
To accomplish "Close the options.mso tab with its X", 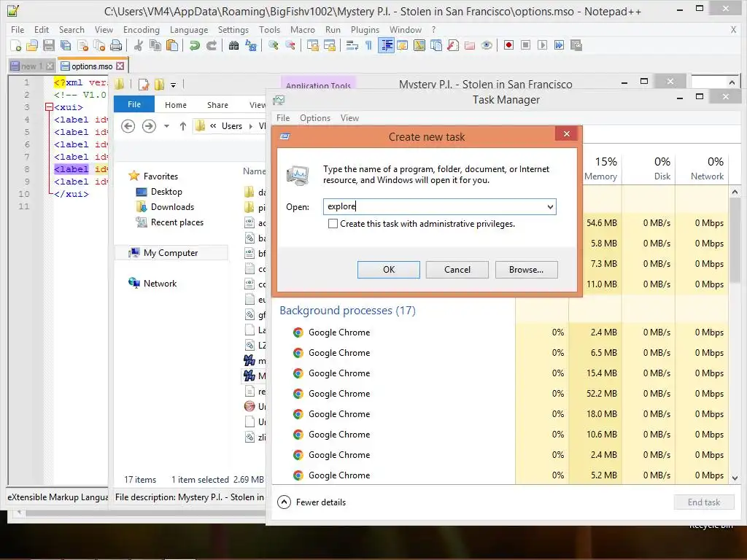I will (x=120, y=66).
